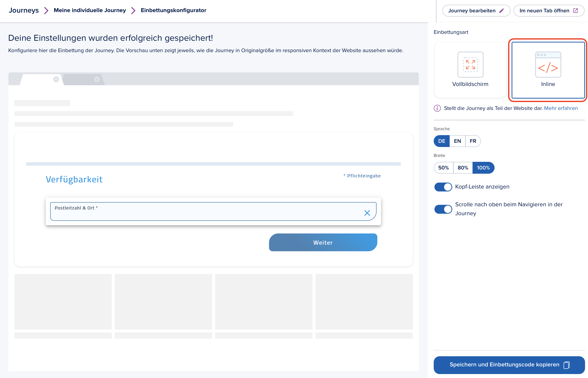Set language to FR
588x378 pixels.
[x=473, y=141]
